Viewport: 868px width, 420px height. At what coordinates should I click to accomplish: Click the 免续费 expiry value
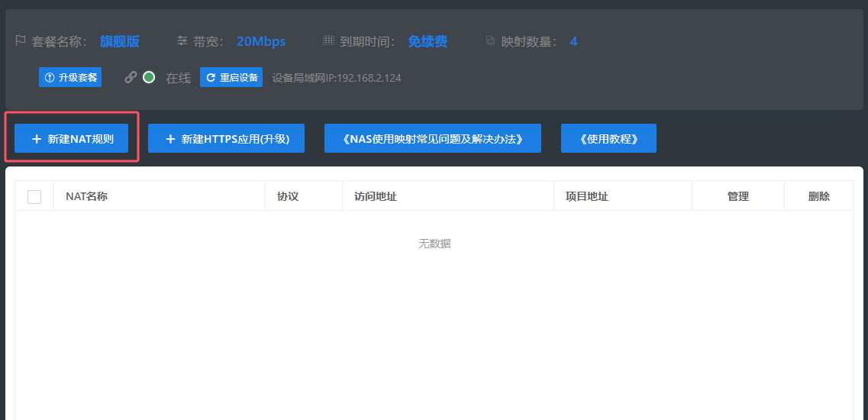[428, 41]
